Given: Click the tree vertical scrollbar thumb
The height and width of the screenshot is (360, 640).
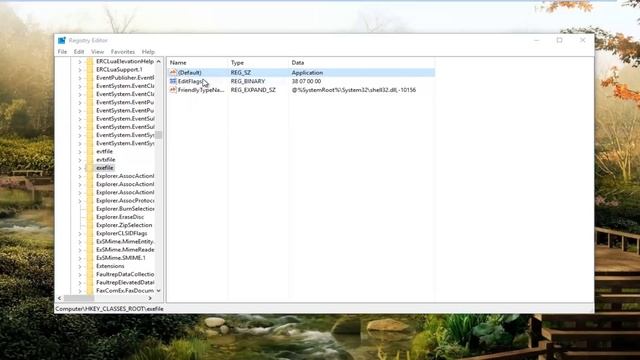Looking at the screenshot, I should coord(159,135).
